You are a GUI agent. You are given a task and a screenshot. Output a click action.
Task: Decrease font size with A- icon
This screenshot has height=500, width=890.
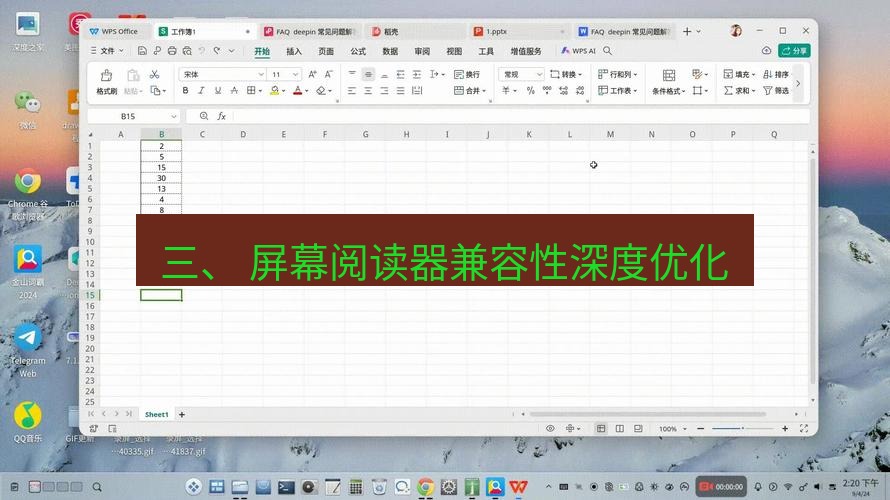click(328, 74)
